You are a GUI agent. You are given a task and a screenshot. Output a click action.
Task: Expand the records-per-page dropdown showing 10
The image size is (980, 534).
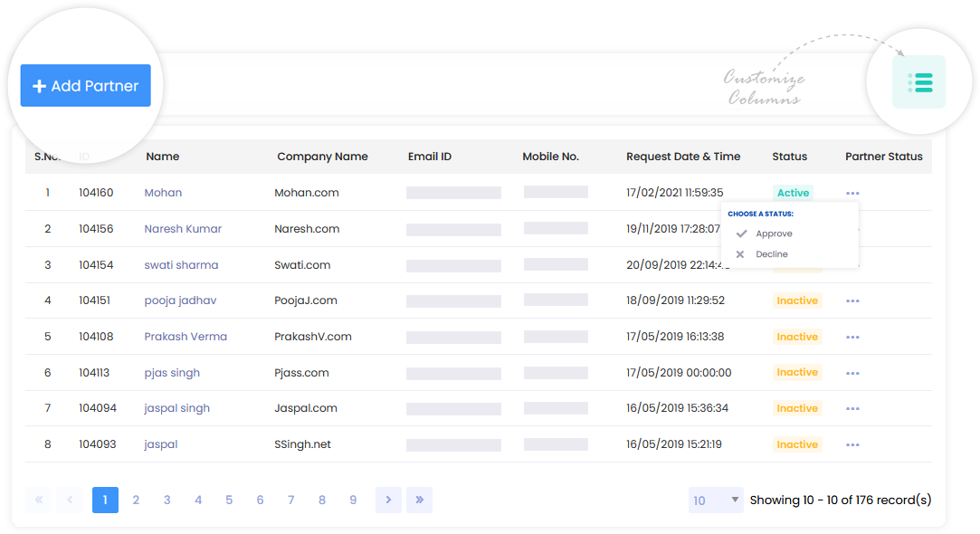(x=716, y=500)
